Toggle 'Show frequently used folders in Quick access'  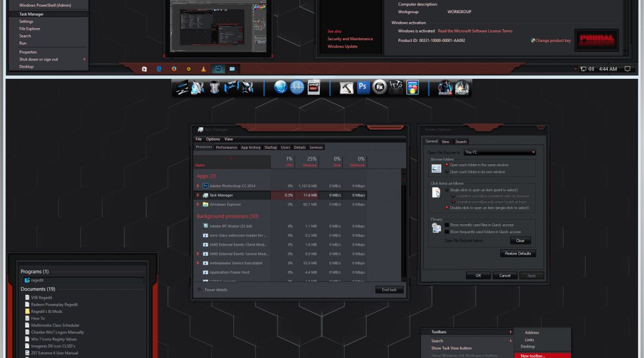tap(447, 232)
